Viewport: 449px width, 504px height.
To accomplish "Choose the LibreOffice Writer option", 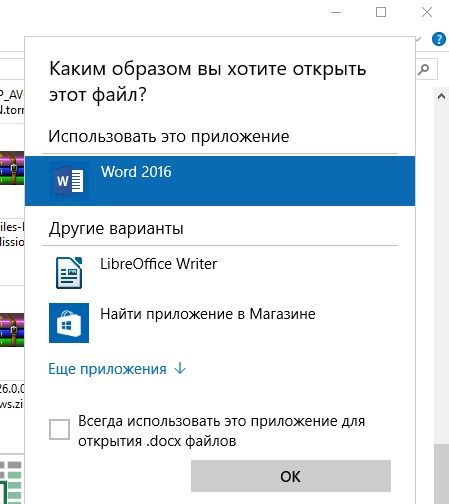I will click(x=220, y=273).
